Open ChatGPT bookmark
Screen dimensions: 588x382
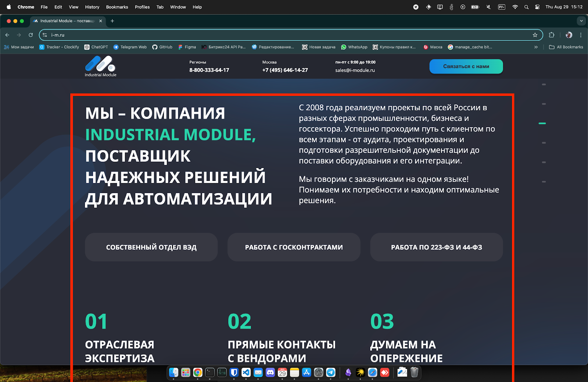tap(96, 47)
